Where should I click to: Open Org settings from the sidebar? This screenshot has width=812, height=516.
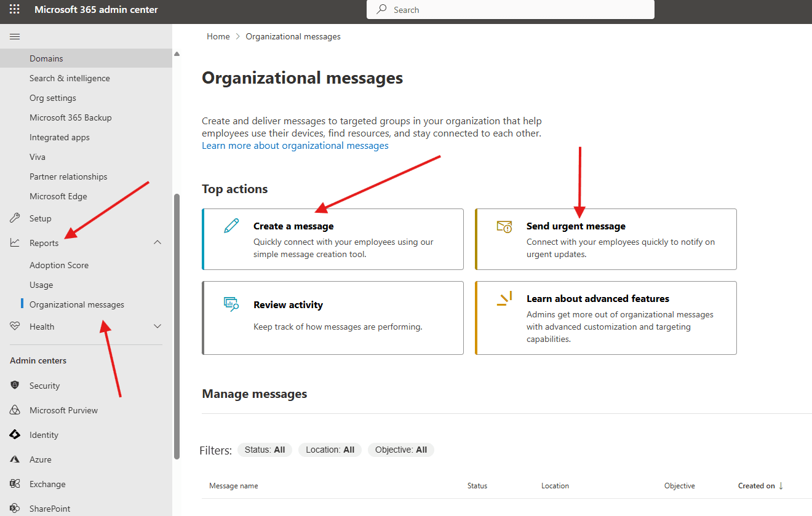(53, 97)
